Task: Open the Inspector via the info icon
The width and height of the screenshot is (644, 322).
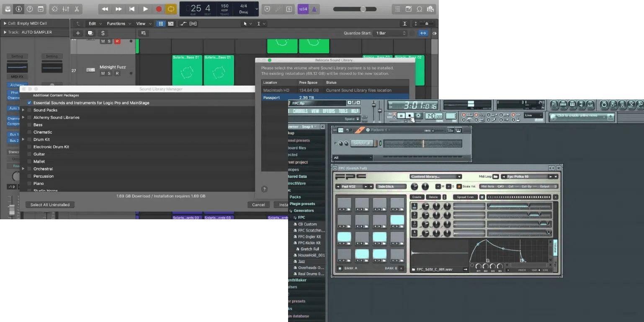Action: click(x=19, y=9)
